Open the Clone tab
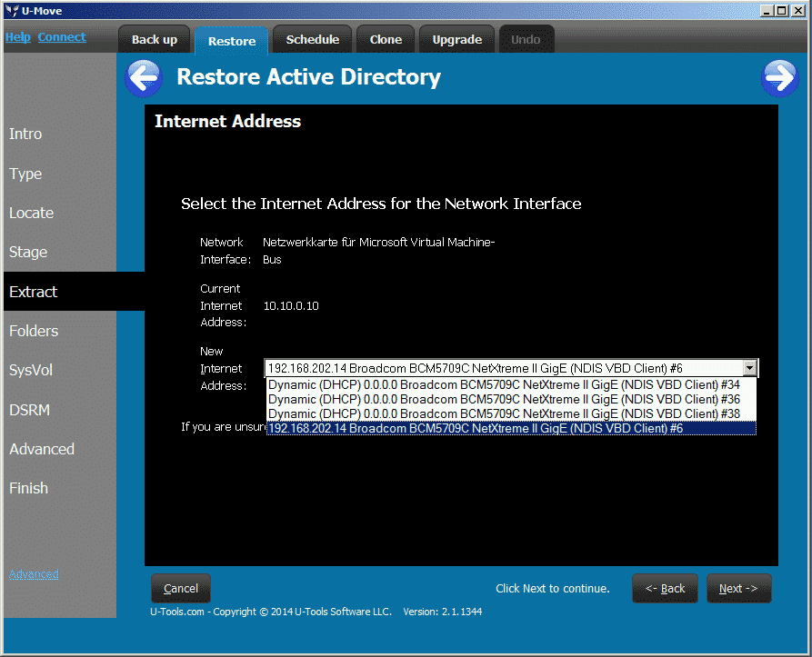 (386, 39)
